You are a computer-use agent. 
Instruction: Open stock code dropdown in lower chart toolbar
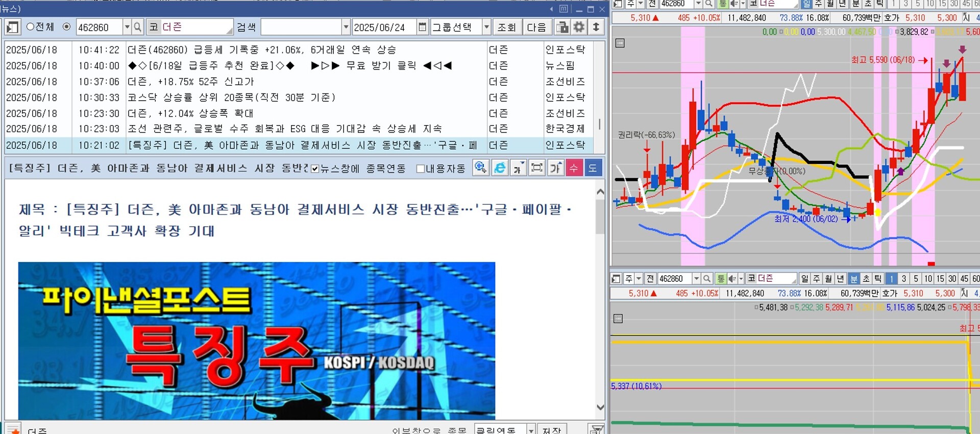coord(696,278)
